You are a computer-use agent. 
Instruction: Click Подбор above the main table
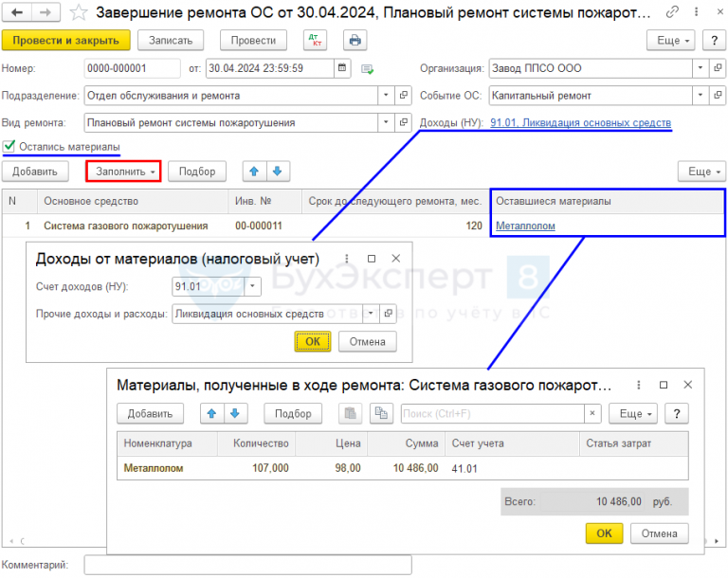click(x=197, y=172)
